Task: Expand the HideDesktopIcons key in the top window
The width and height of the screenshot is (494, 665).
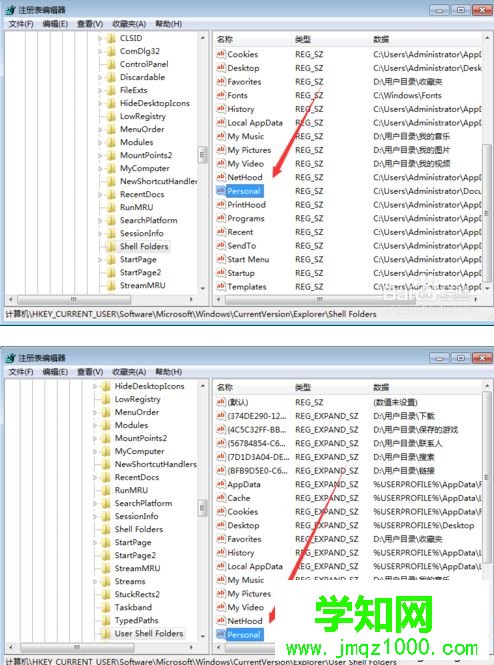Action: [100, 103]
